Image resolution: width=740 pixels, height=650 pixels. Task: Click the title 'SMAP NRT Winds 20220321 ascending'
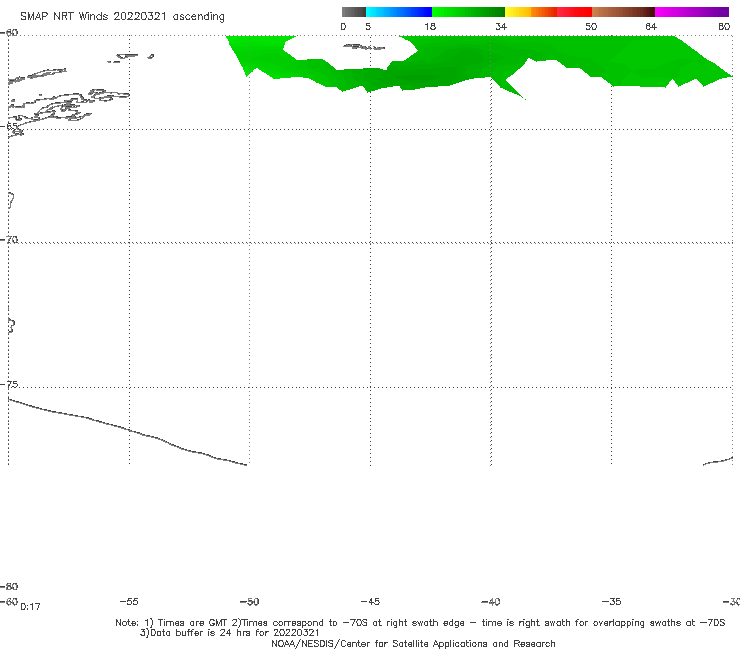pos(122,16)
